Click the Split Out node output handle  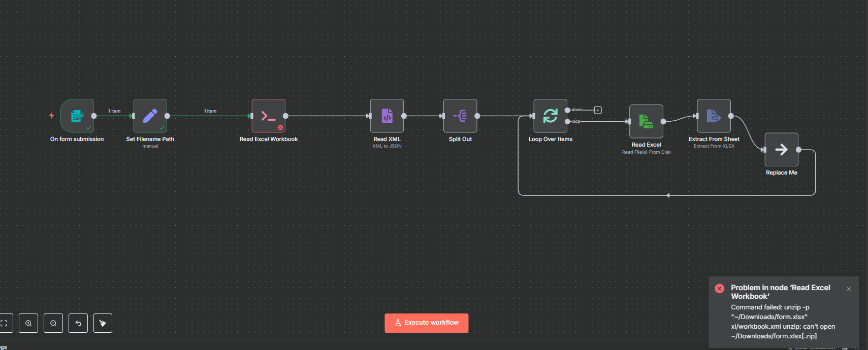pos(477,116)
